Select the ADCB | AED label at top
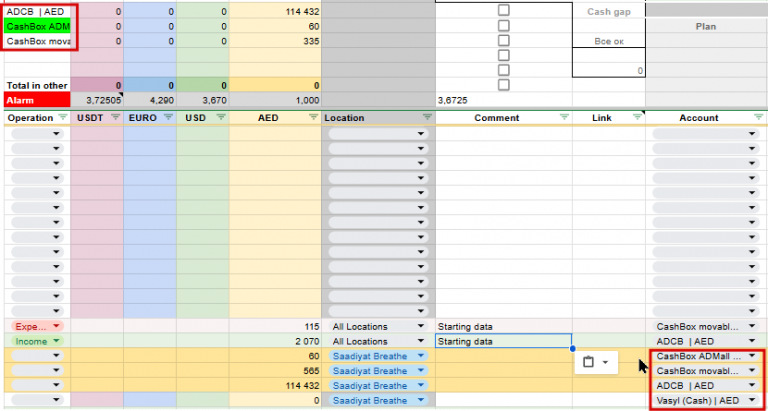 [37, 11]
